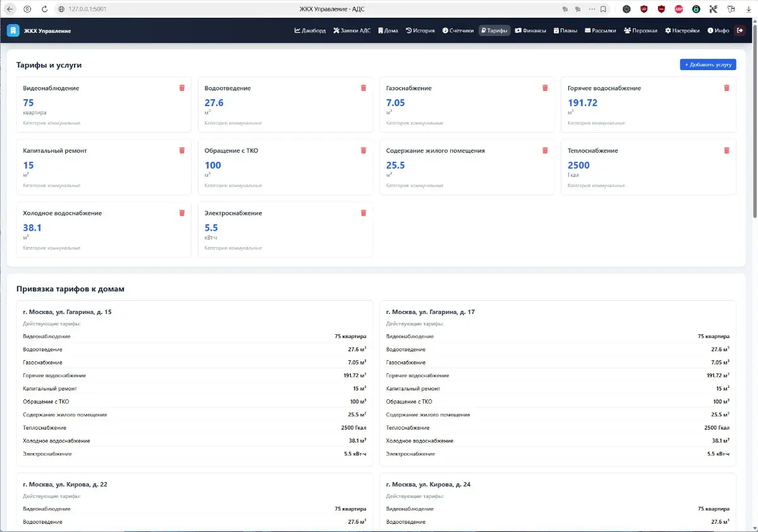
Task: Click the 2500 Теплоснабжение tariff value
Action: (x=578, y=165)
